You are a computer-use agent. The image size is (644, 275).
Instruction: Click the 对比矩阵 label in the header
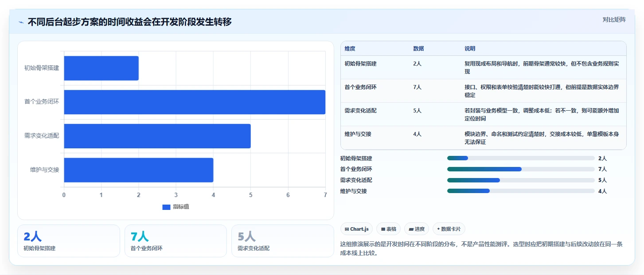[x=614, y=19]
